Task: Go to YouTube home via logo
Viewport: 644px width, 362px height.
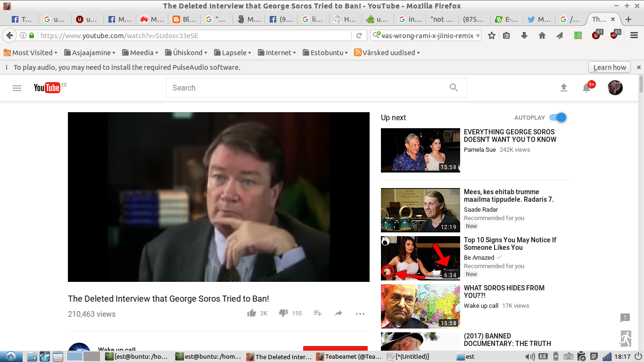Action: pyautogui.click(x=47, y=88)
